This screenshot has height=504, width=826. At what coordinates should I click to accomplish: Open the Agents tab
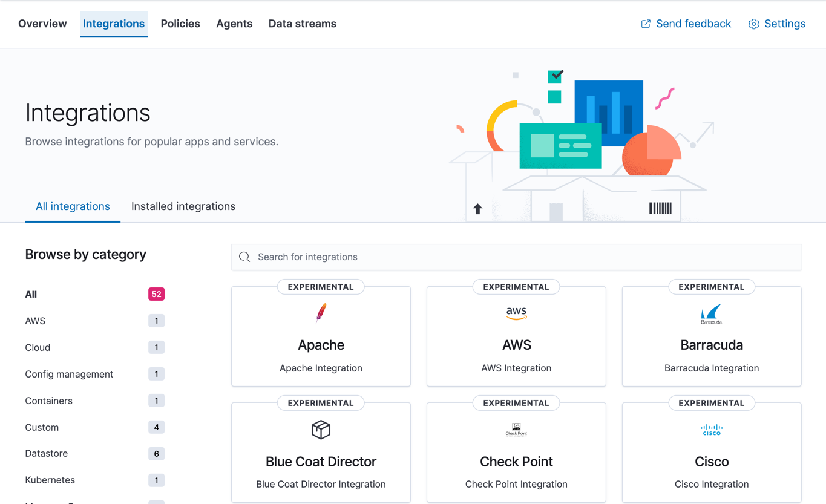[234, 24]
